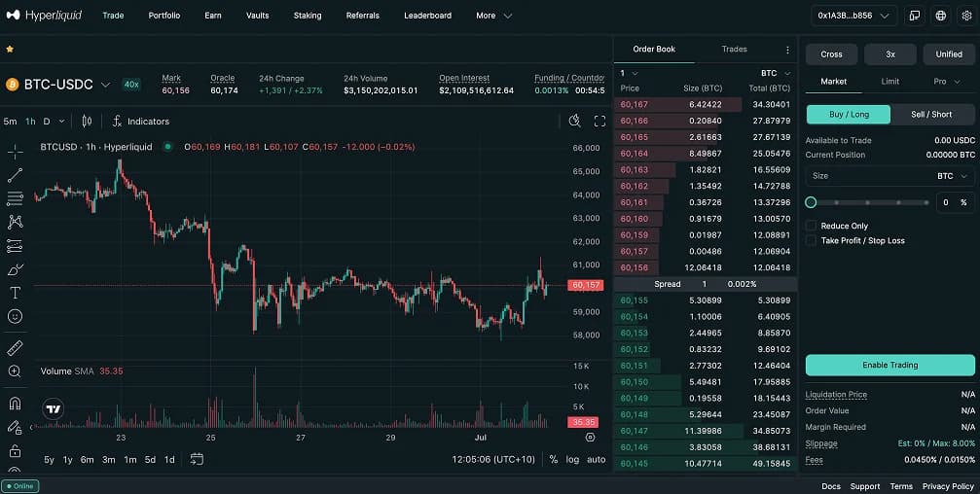Open the More navigation dropdown

click(x=493, y=16)
